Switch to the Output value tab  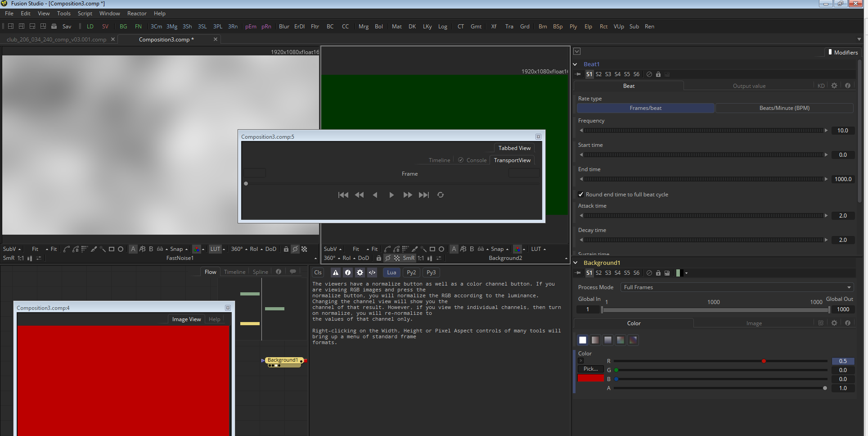749,86
